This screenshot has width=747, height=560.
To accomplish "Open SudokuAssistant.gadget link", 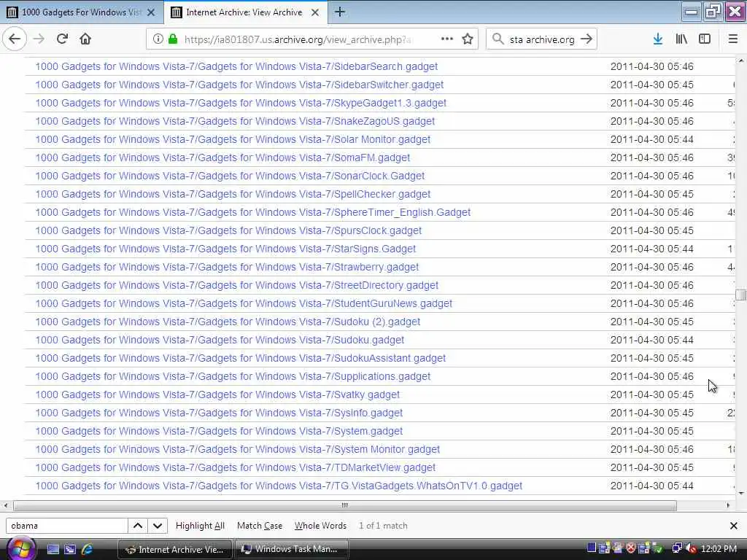I will point(241,358).
